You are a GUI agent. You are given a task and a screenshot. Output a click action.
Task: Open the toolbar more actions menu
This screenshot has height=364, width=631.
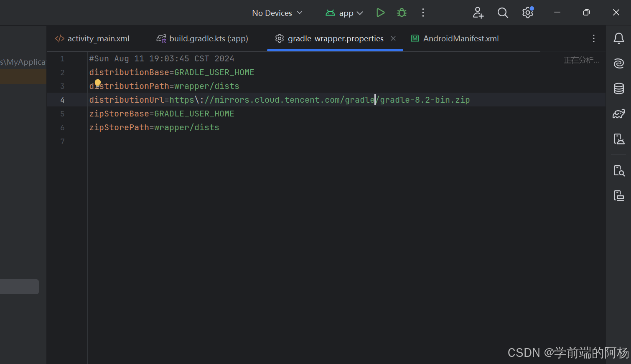tap(423, 13)
